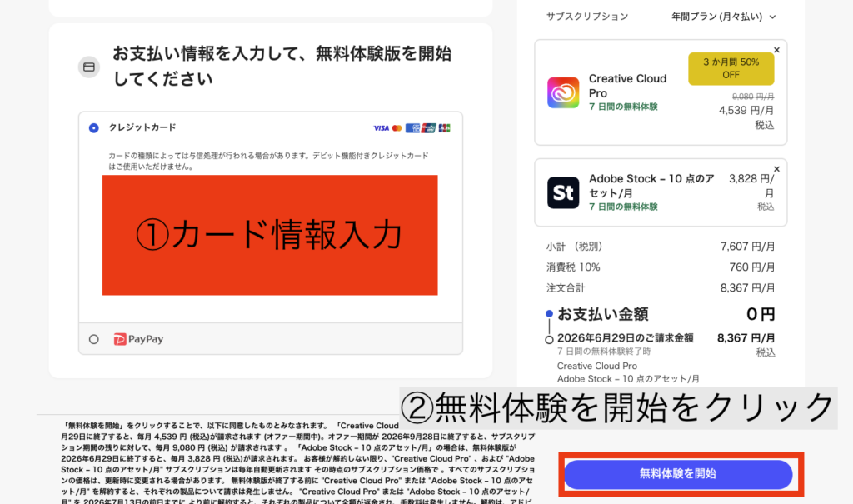Viewport: 853px width, 504px height.
Task: Click the 2026年6月29日のご請求金額 line
Action: (625, 338)
